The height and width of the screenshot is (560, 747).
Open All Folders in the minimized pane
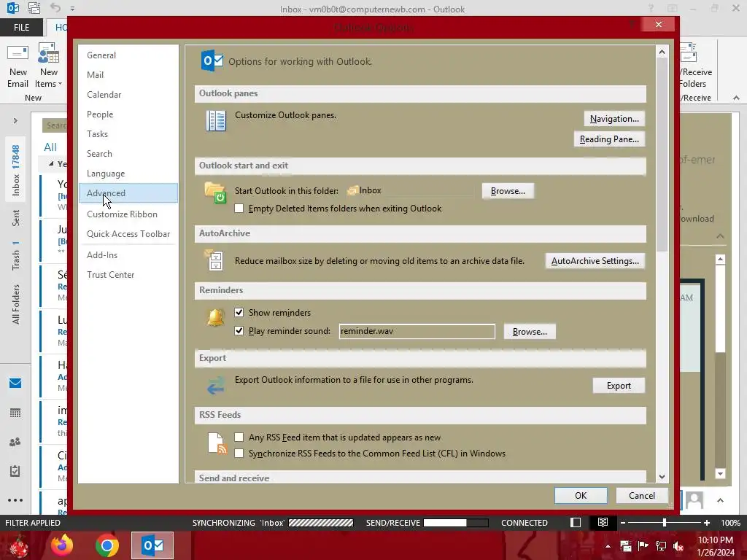(x=16, y=304)
